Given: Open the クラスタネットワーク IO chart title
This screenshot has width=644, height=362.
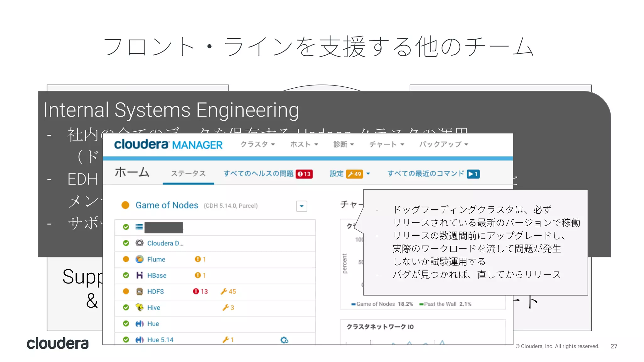Looking at the screenshot, I should pyautogui.click(x=380, y=327).
